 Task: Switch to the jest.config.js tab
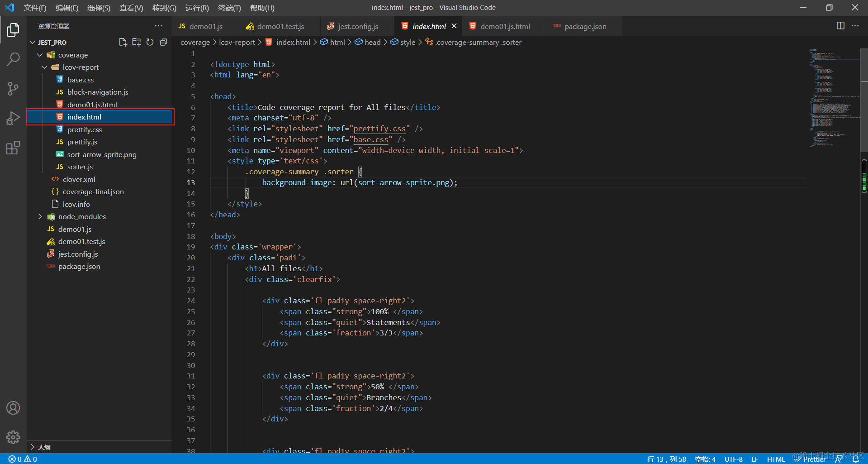[358, 26]
